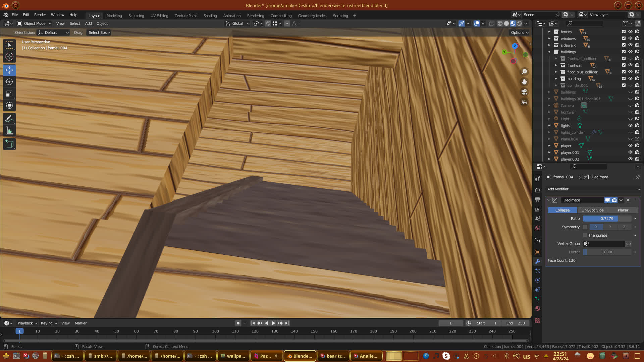Switch to perspective/orthographic grid view icon

[524, 102]
